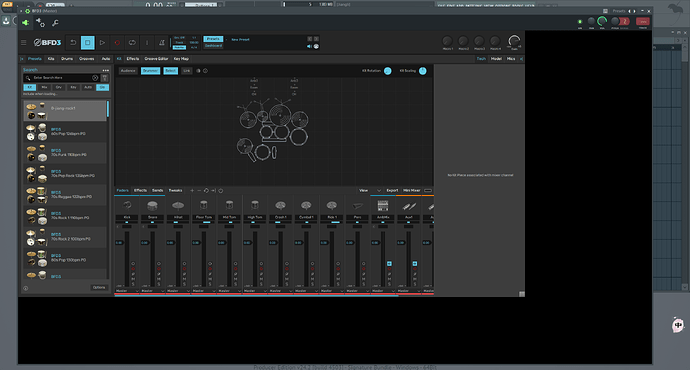Select the Drummer view button
Screen dimensions: 690x370
[150, 71]
